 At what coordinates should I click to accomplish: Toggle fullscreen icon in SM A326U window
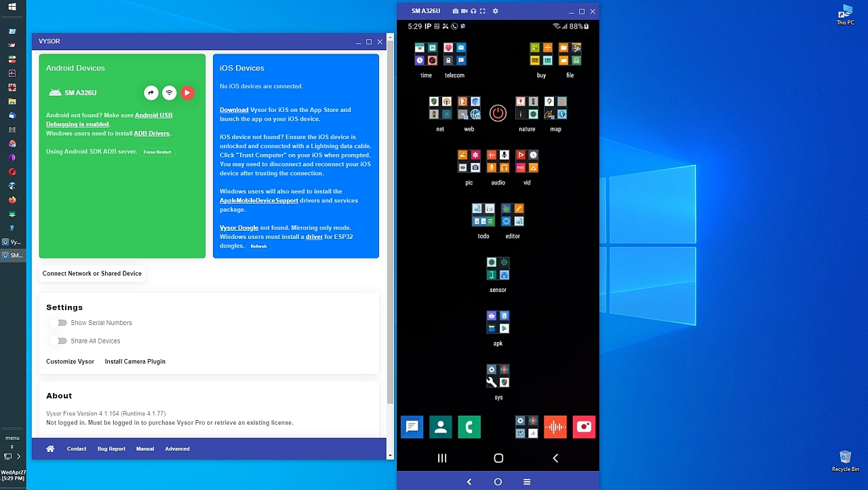(482, 11)
